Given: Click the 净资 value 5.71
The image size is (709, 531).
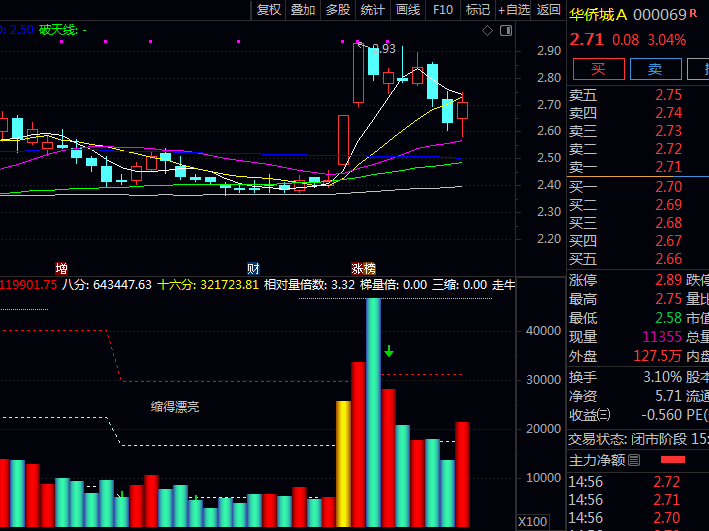Looking at the screenshot, I should (x=668, y=396).
